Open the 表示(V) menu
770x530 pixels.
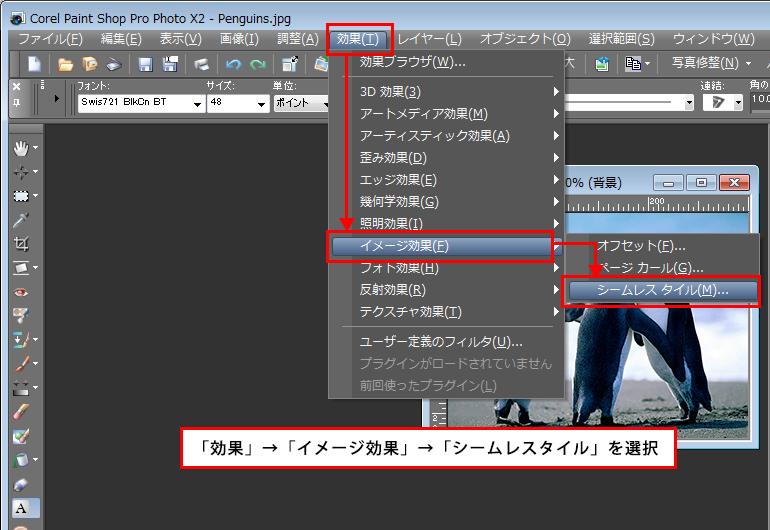click(180, 39)
